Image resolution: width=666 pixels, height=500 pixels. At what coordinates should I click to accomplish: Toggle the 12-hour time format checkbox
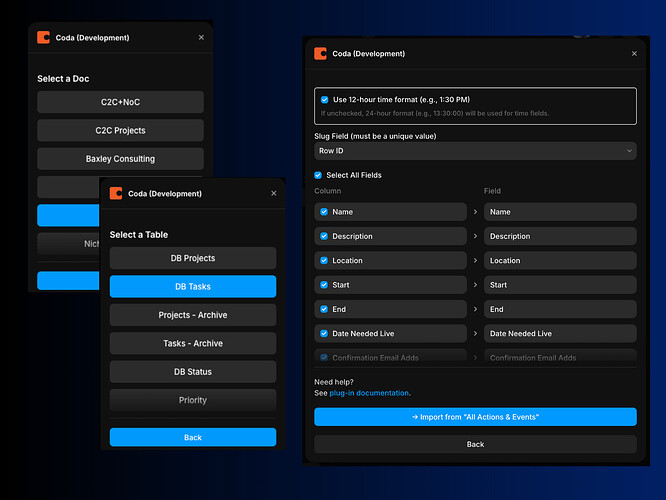tap(325, 100)
